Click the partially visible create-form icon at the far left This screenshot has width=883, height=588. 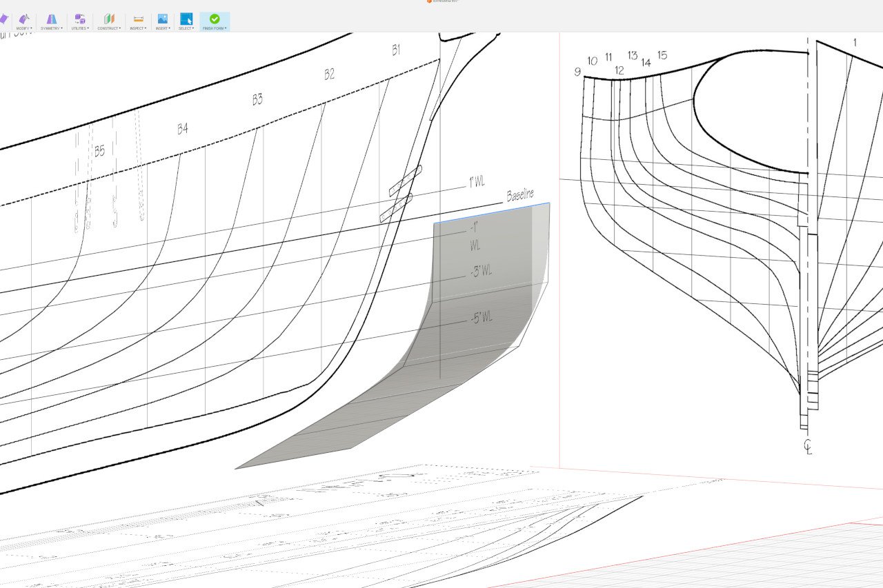click(3, 19)
